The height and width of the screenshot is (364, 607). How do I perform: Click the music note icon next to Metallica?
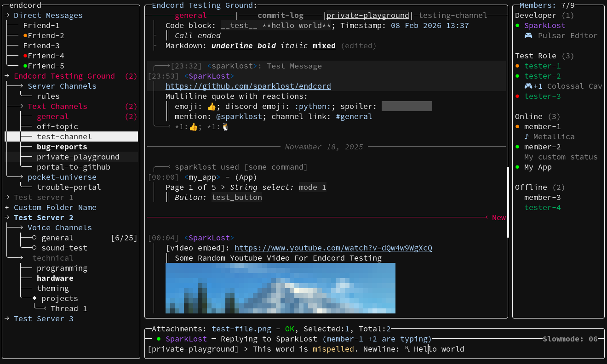(x=527, y=136)
